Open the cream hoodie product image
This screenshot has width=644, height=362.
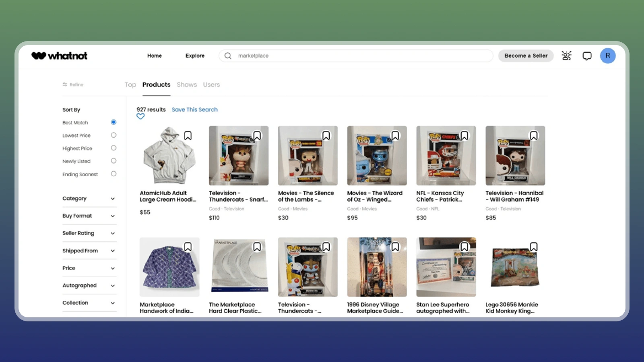pos(169,156)
